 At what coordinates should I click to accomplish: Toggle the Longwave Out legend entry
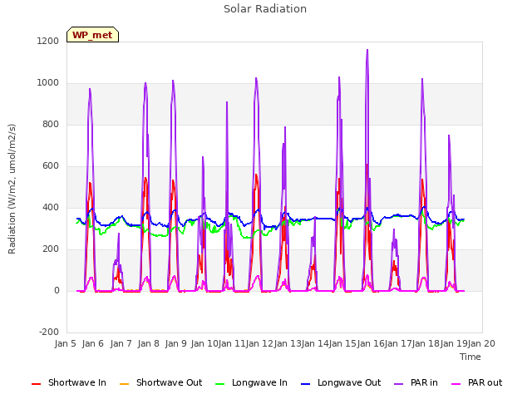click(341, 382)
